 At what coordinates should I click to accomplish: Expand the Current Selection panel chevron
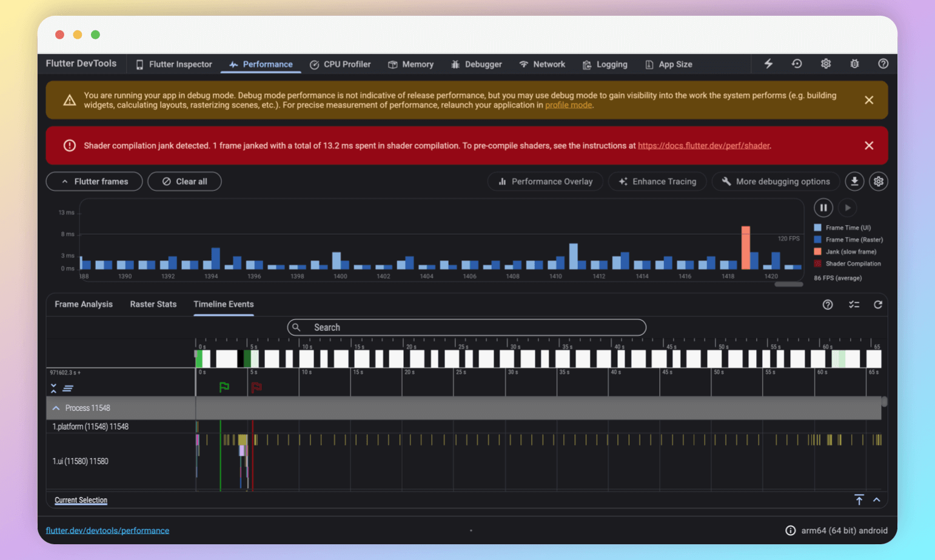[x=877, y=500]
